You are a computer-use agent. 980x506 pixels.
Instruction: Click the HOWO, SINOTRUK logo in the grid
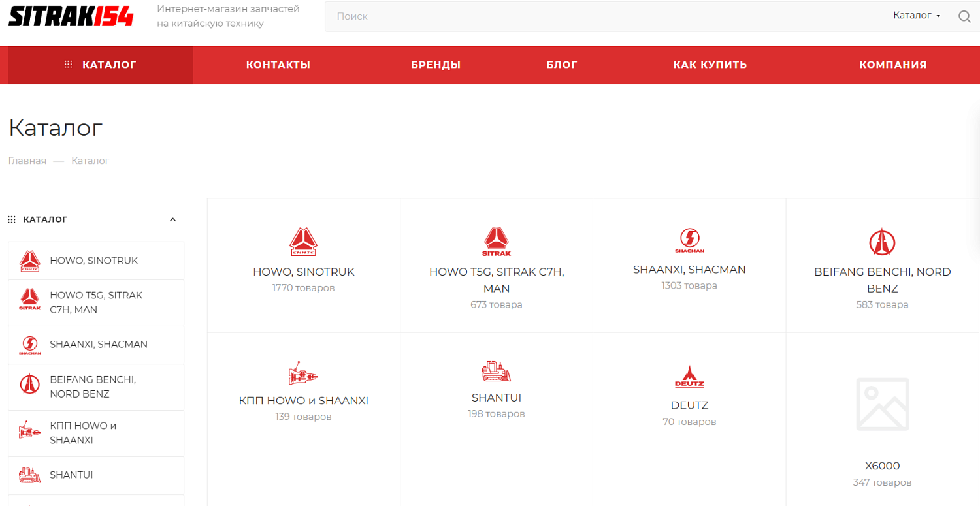pyautogui.click(x=303, y=242)
